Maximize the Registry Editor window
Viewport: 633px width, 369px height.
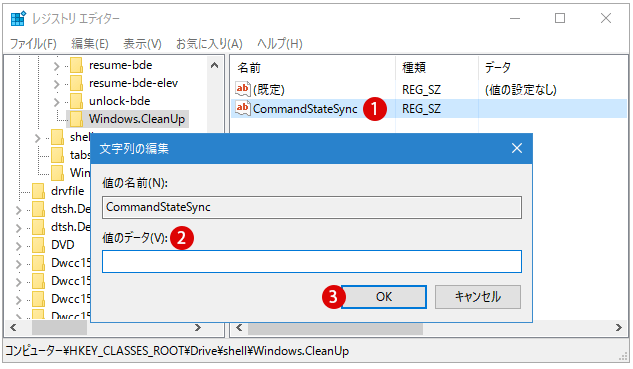(560, 19)
